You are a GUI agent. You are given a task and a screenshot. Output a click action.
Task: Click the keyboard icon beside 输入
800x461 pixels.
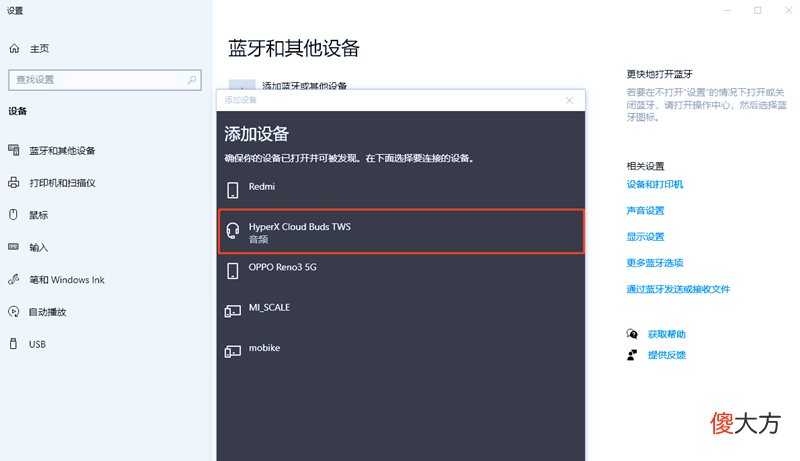(x=14, y=247)
